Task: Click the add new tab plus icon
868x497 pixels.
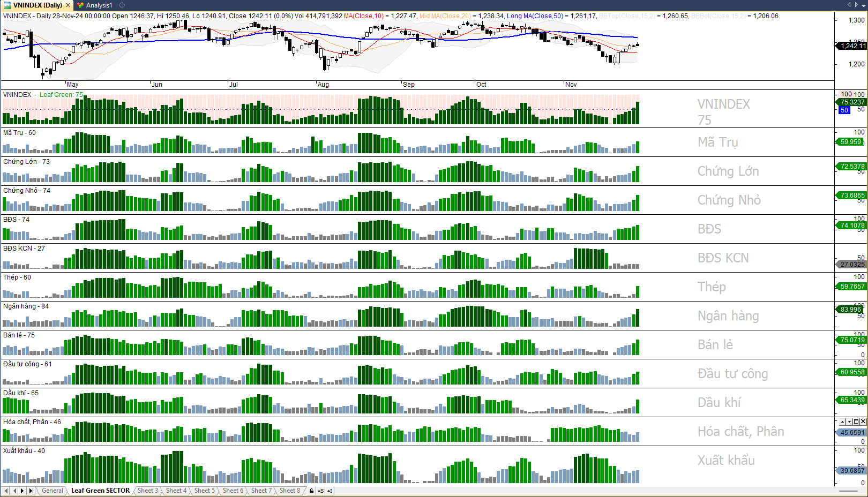Action: [x=122, y=5]
